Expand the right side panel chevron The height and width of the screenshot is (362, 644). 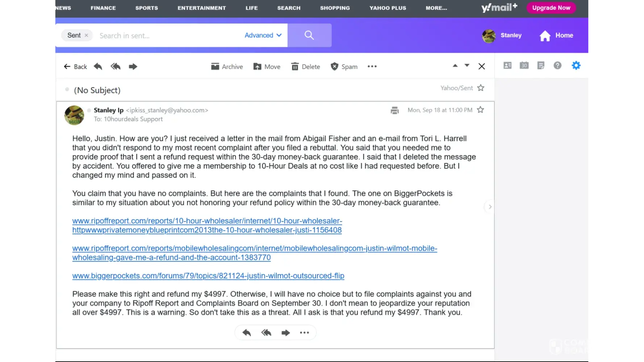click(x=490, y=207)
